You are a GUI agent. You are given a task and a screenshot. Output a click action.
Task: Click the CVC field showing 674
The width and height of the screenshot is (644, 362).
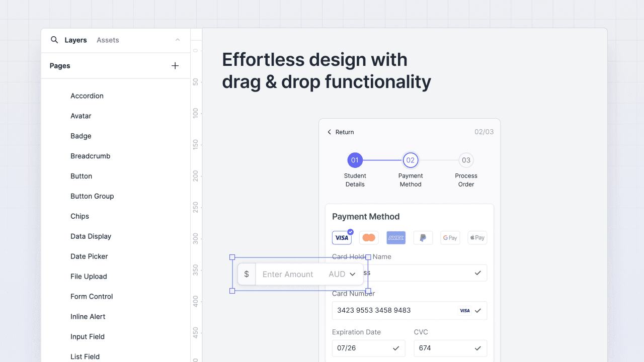pyautogui.click(x=450, y=348)
